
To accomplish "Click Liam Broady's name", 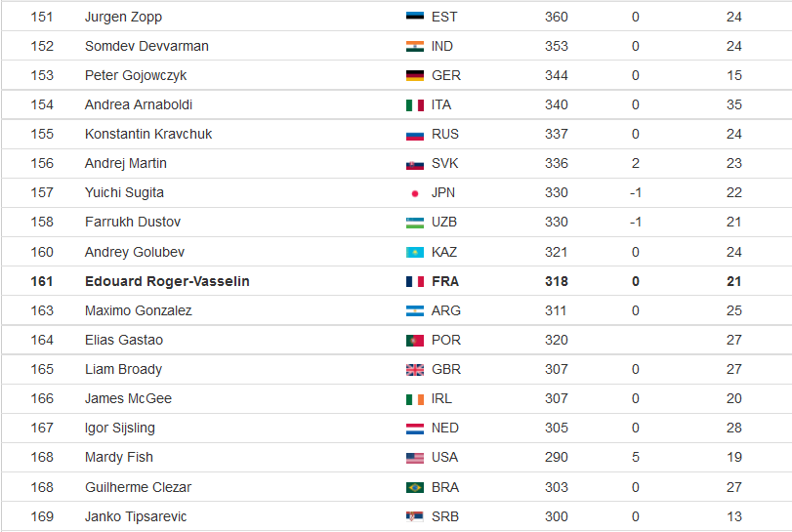I will point(123,370).
